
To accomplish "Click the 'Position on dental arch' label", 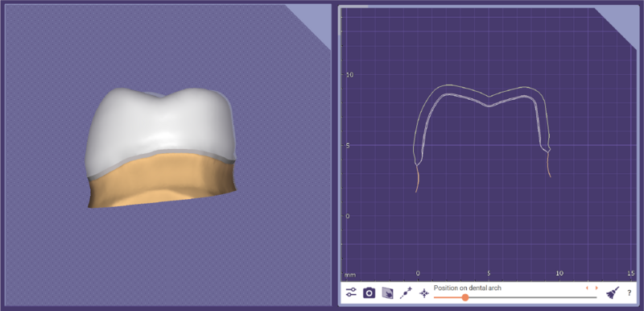I will tap(467, 288).
